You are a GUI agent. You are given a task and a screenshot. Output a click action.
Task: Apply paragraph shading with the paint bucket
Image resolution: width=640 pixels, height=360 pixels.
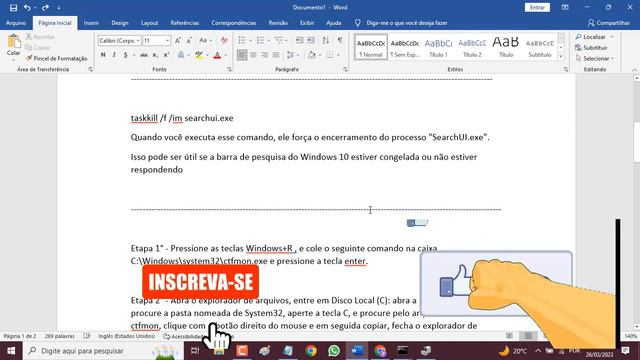pyautogui.click(x=312, y=55)
